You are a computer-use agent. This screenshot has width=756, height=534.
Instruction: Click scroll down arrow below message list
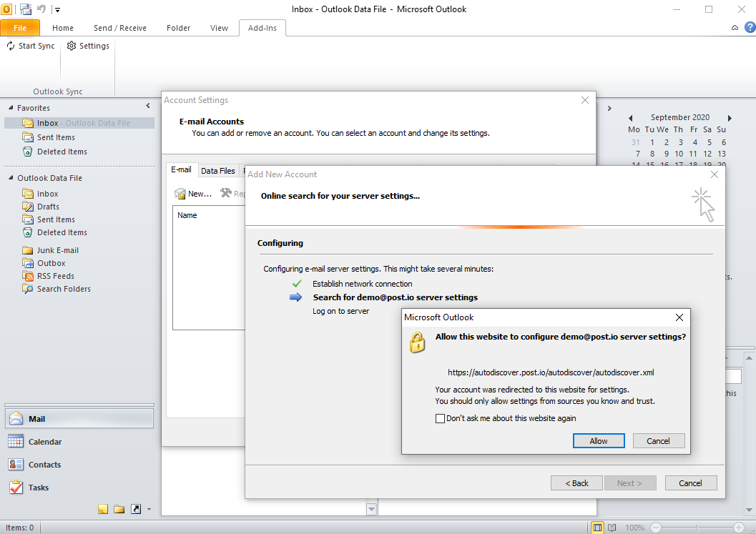(371, 509)
